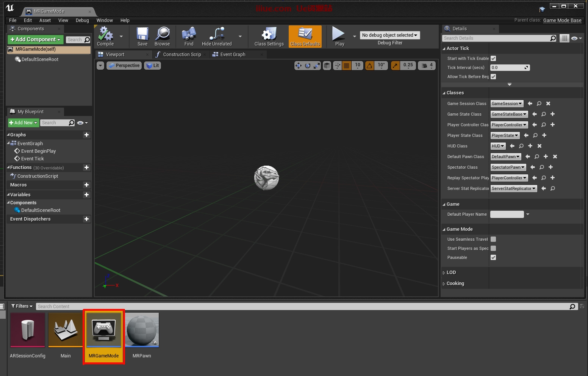This screenshot has height=376, width=588.
Task: Click the Compile blueprint icon
Action: point(105,34)
